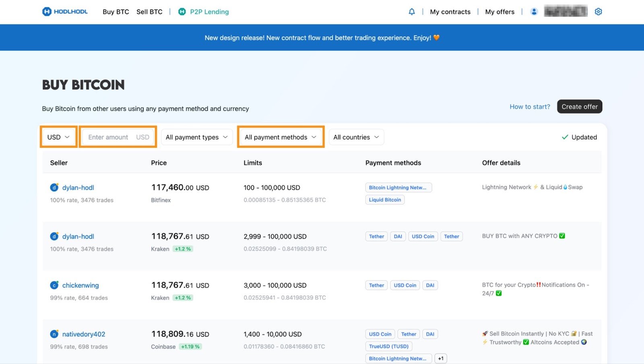Expand the USD currency dropdown

(58, 137)
